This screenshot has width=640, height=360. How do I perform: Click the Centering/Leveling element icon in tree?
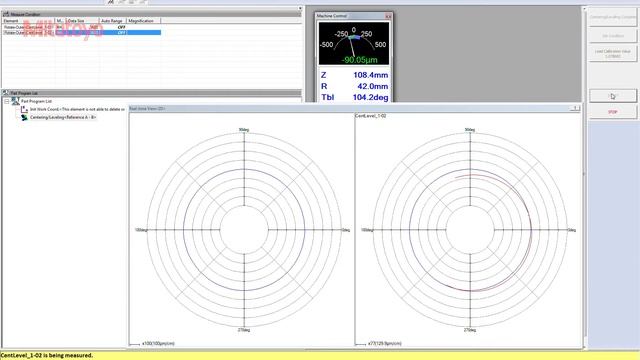coord(24,117)
